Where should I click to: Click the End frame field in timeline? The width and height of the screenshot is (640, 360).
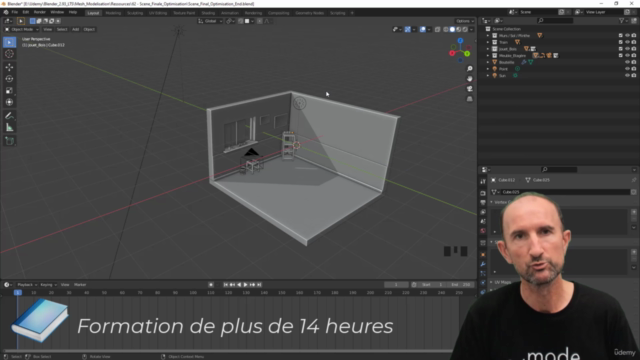coord(461,284)
